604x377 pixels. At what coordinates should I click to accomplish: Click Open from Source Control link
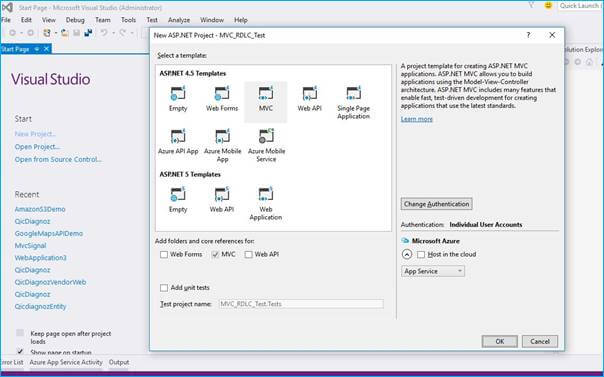58,159
